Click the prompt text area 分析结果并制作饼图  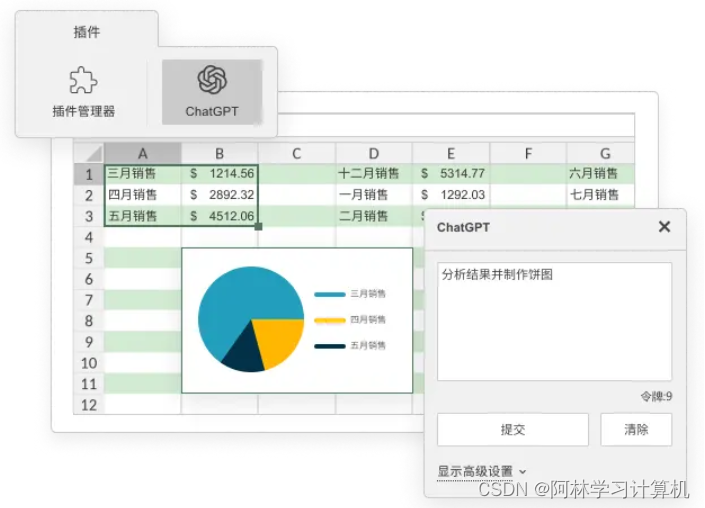554,321
